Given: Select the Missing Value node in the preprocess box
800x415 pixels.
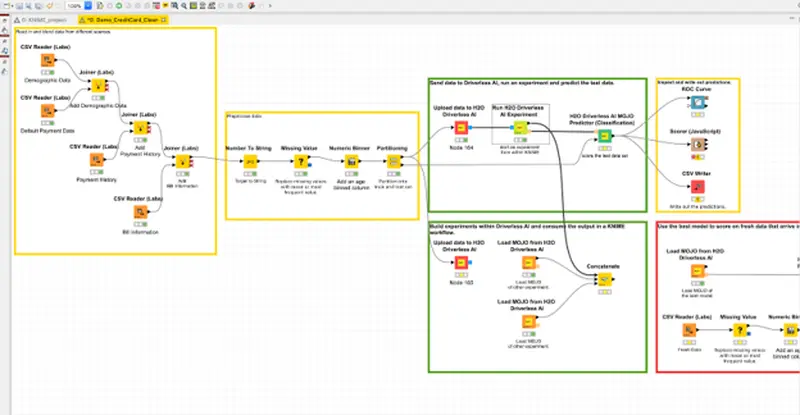Looking at the screenshot, I should tap(301, 161).
